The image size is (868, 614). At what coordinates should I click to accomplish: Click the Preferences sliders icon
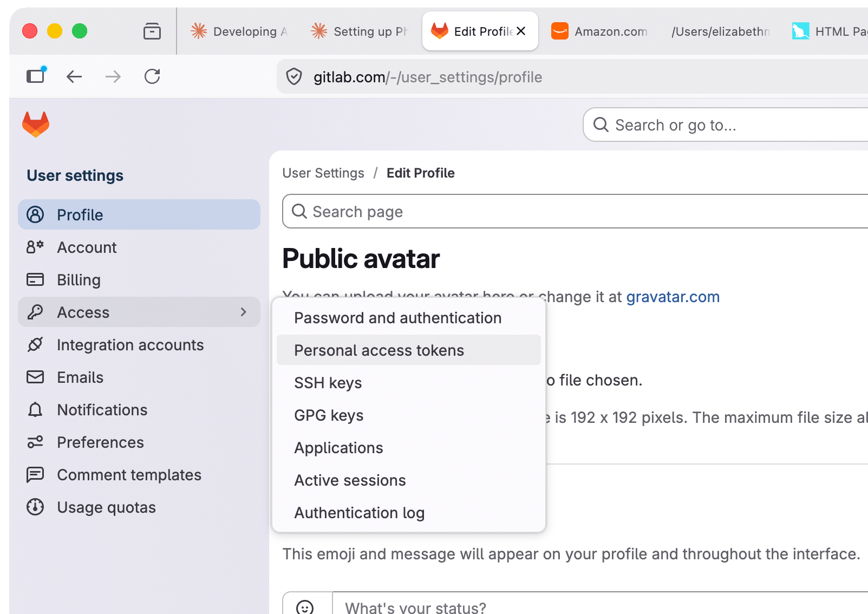35,442
